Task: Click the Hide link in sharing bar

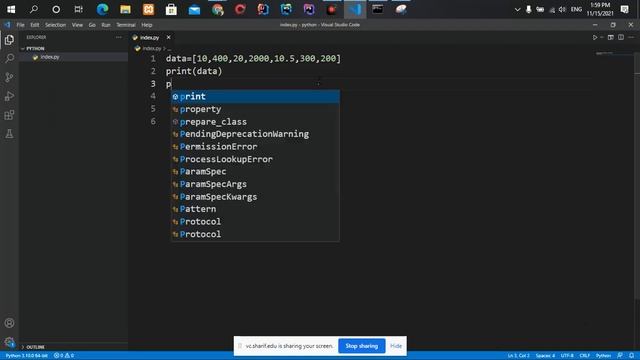Action: [x=396, y=346]
